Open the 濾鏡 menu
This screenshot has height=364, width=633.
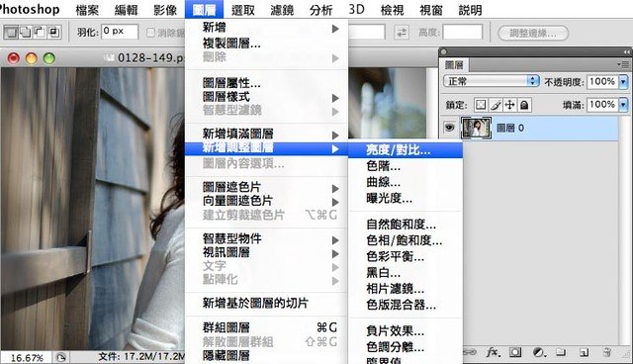tap(282, 10)
